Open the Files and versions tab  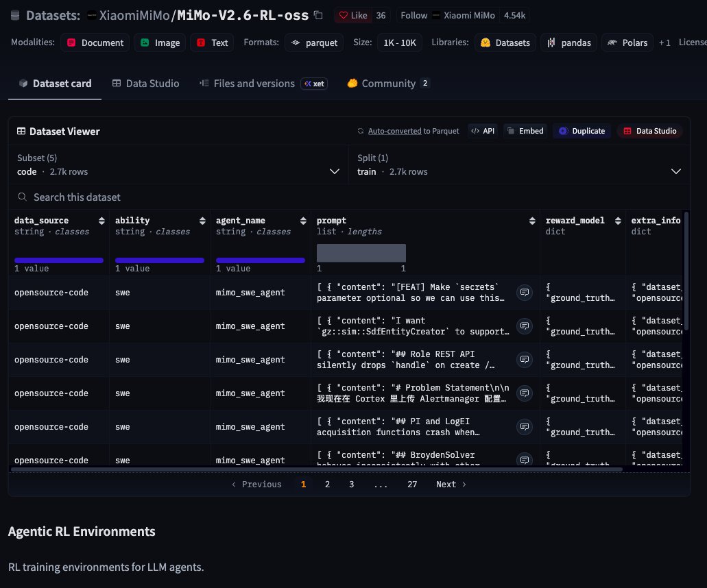[263, 84]
